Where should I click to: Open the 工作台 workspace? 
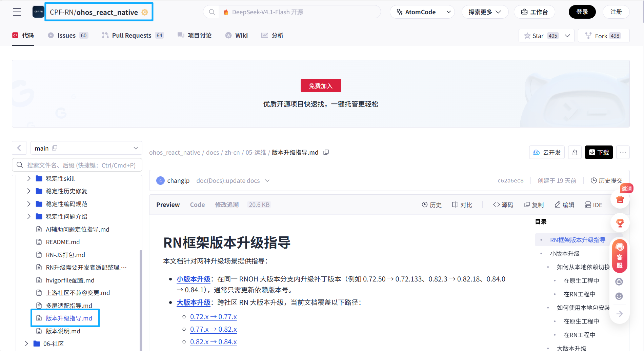pos(534,12)
